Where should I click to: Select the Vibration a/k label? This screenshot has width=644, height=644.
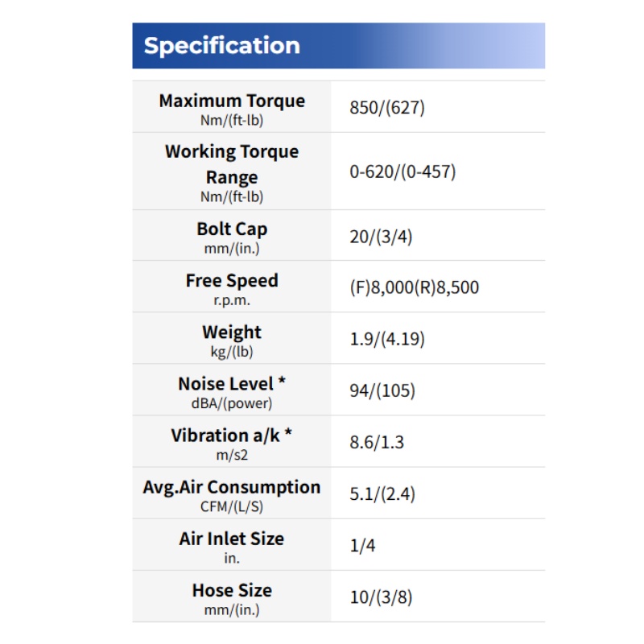[232, 436]
